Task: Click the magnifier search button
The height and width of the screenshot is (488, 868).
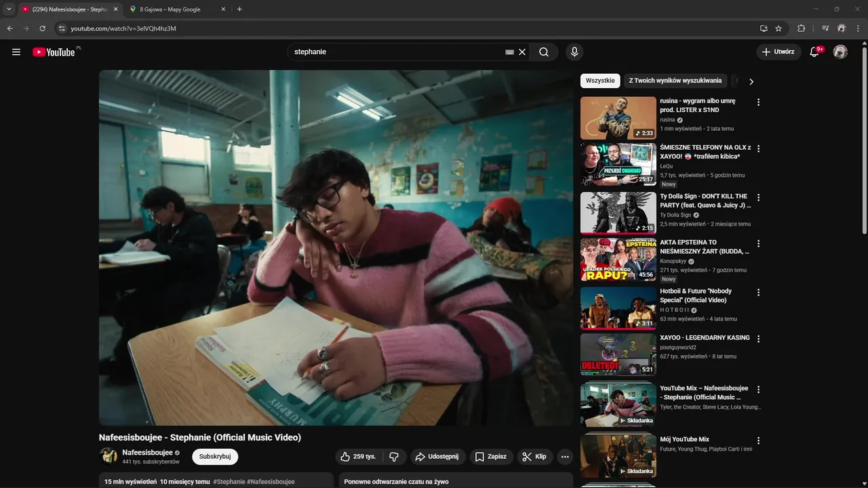Action: [544, 52]
